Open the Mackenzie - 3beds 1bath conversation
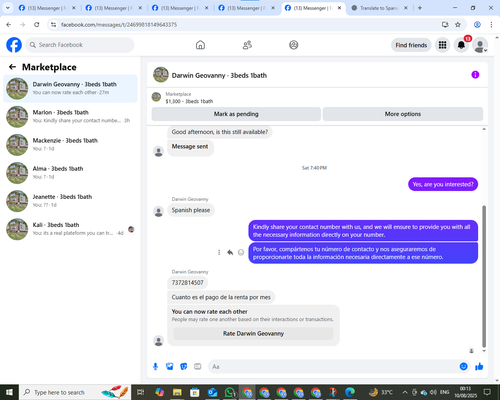Image resolution: width=500 pixels, height=400 pixels. click(70, 145)
